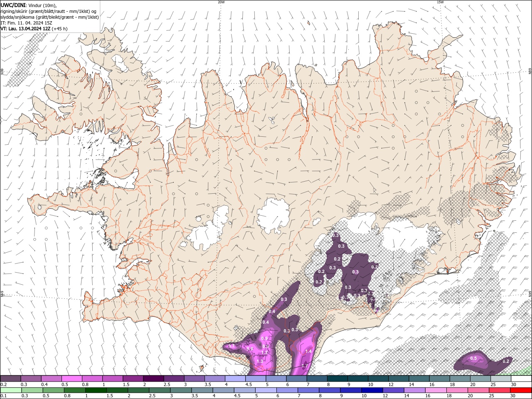Click the 20W longitude label
532x399 pixels.
221,2
